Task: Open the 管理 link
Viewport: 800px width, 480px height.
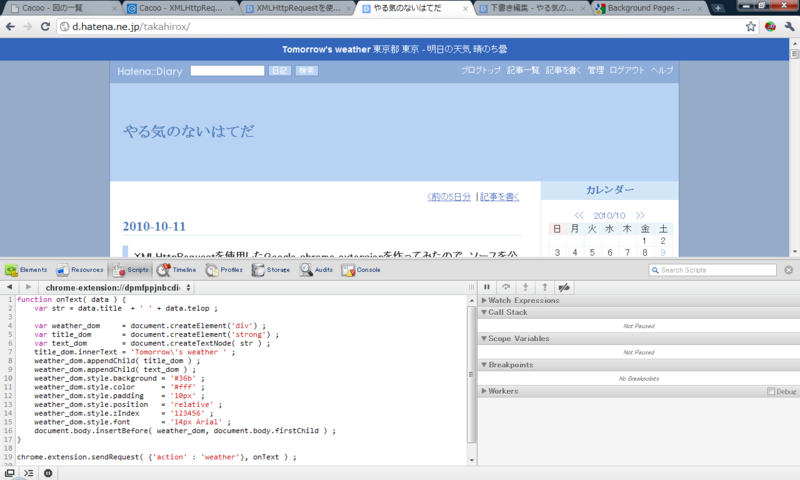Action: tap(595, 70)
